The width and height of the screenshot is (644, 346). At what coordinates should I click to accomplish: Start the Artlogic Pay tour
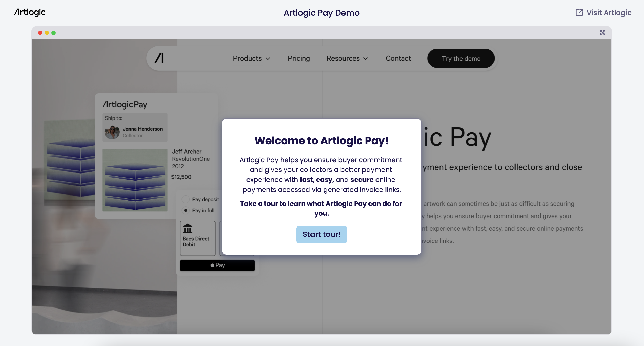[321, 234]
